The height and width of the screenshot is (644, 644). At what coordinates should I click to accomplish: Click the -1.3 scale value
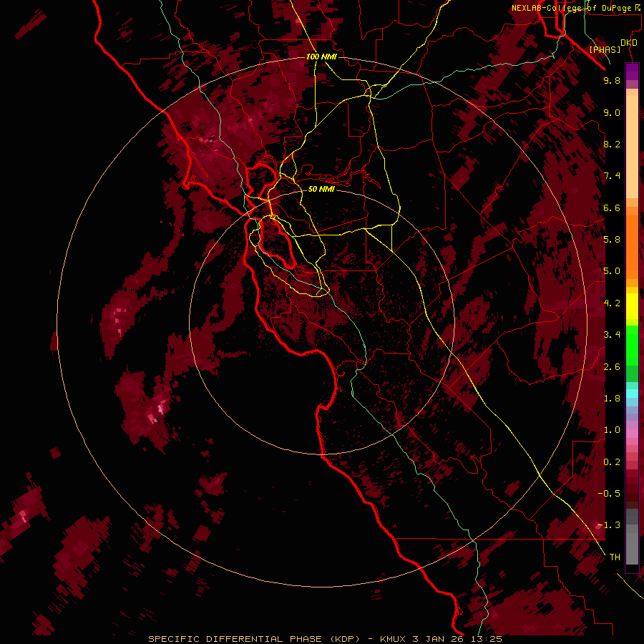click(x=609, y=525)
